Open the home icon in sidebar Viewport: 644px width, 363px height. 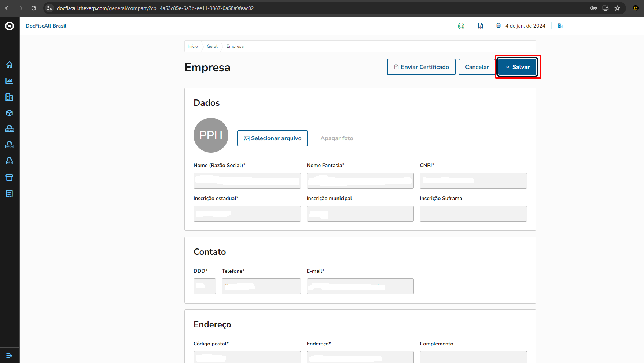10,65
